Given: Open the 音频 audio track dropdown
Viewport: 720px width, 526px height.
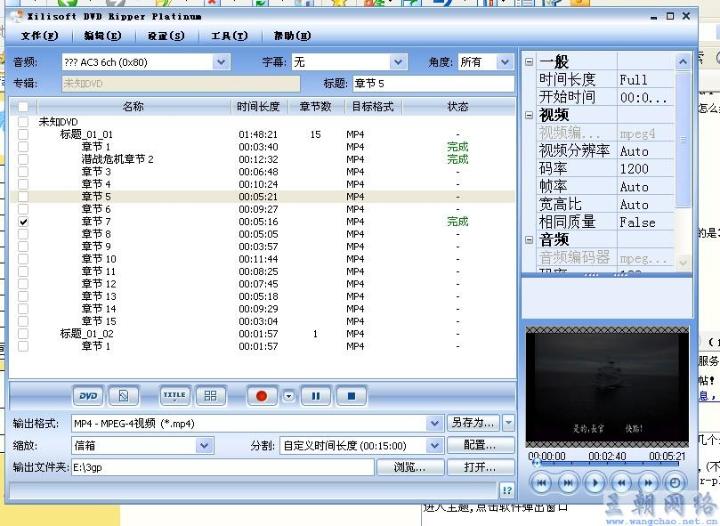Looking at the screenshot, I should [x=221, y=62].
